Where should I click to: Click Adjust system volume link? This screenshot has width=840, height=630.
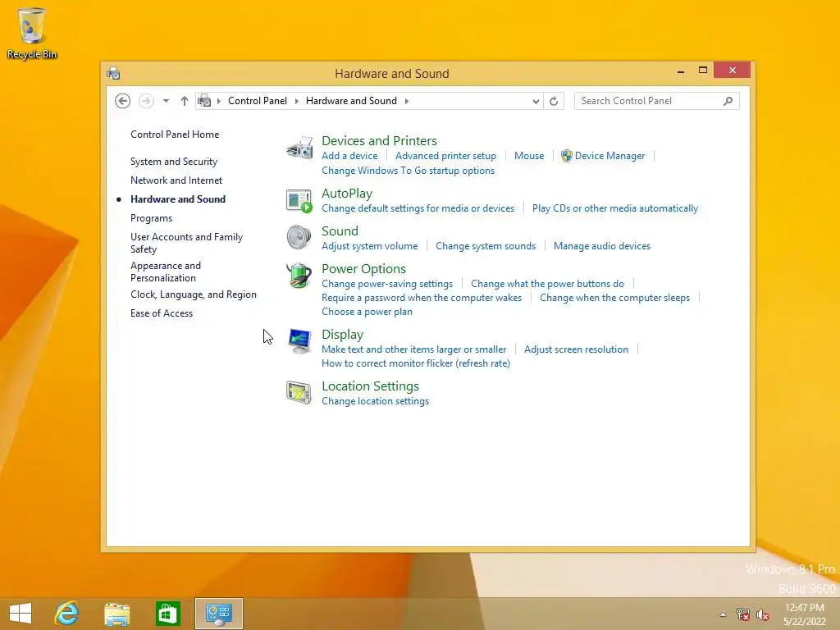coord(370,246)
